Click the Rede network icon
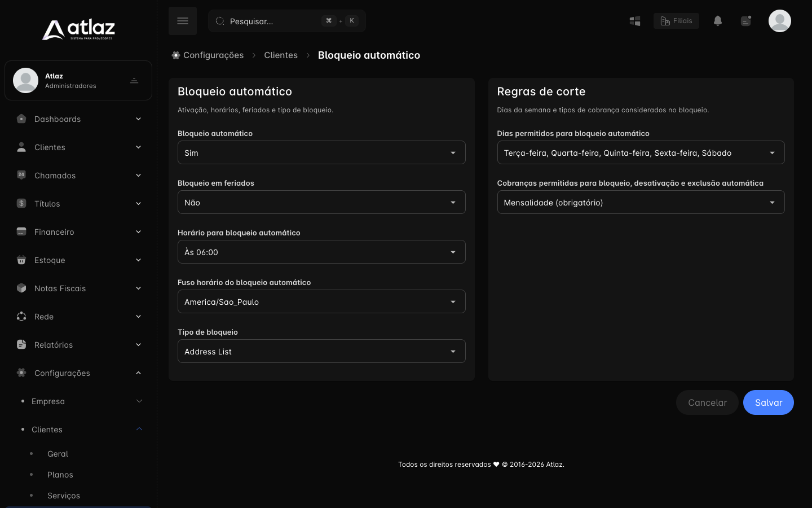 pyautogui.click(x=21, y=316)
